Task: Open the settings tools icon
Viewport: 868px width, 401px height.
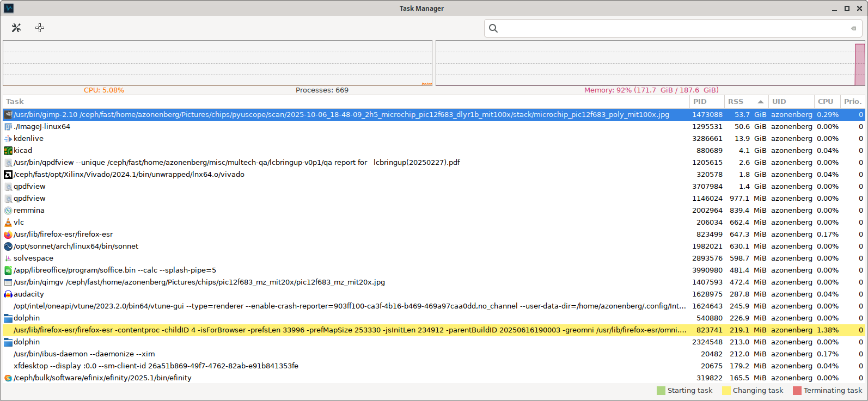Action: [x=16, y=28]
